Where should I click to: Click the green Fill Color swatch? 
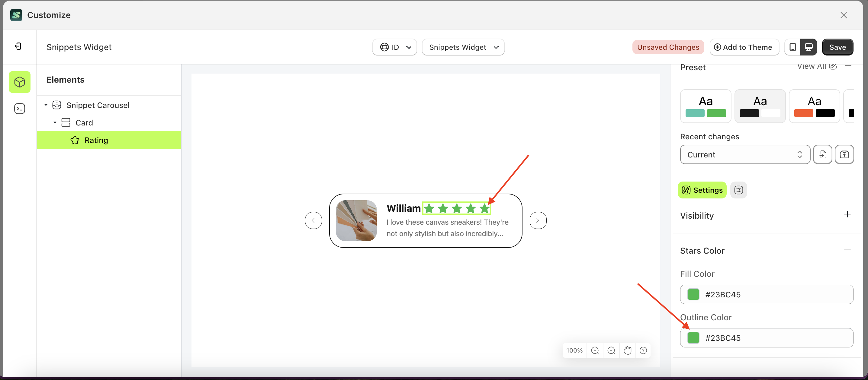tap(693, 294)
